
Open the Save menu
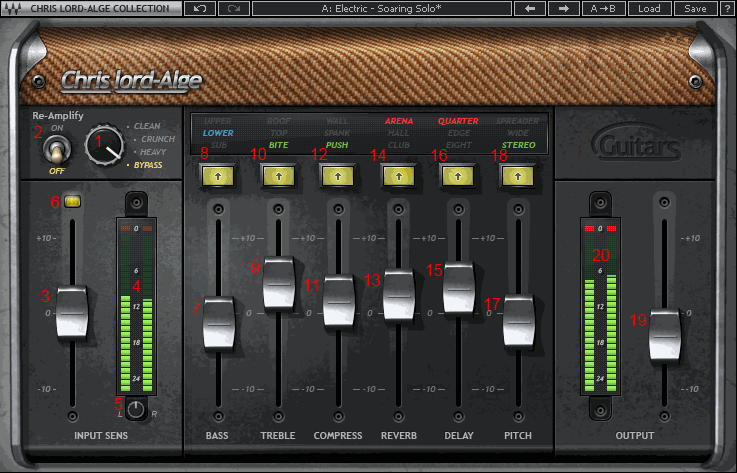(694, 8)
